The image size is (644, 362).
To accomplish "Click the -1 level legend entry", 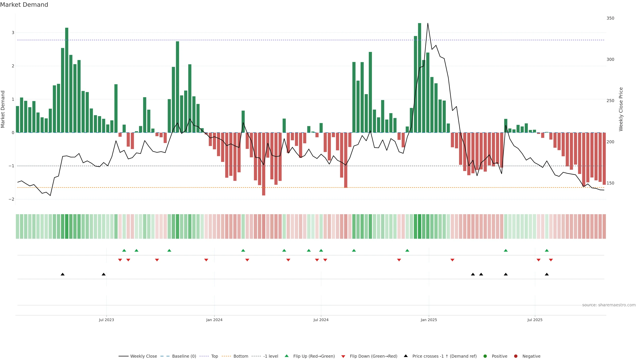I will pyautogui.click(x=271, y=356).
